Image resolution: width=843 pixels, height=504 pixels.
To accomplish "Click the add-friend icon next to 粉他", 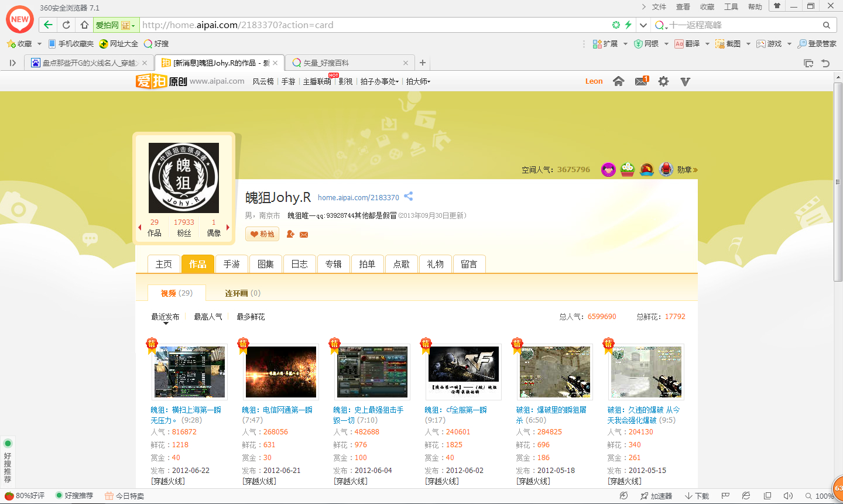I will click(x=290, y=234).
